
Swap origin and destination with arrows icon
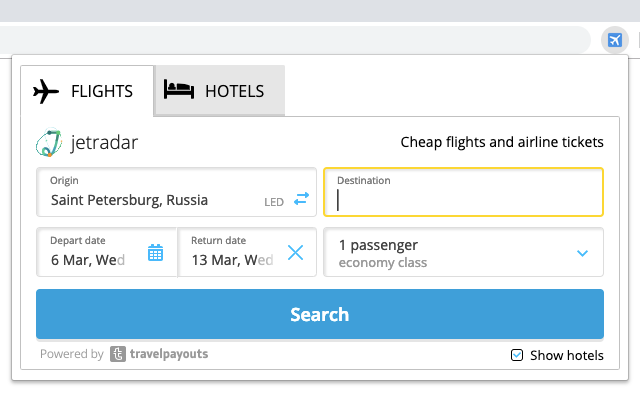click(x=301, y=199)
